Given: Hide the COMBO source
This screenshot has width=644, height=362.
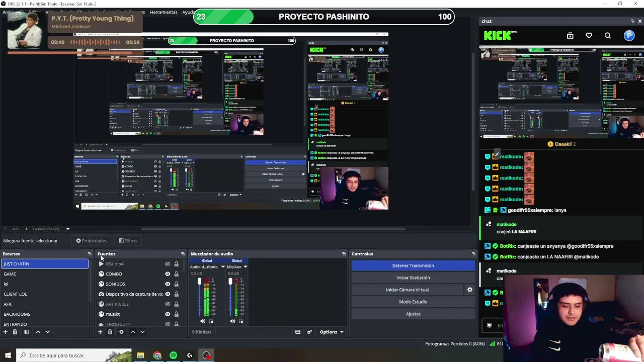Looking at the screenshot, I should [168, 274].
